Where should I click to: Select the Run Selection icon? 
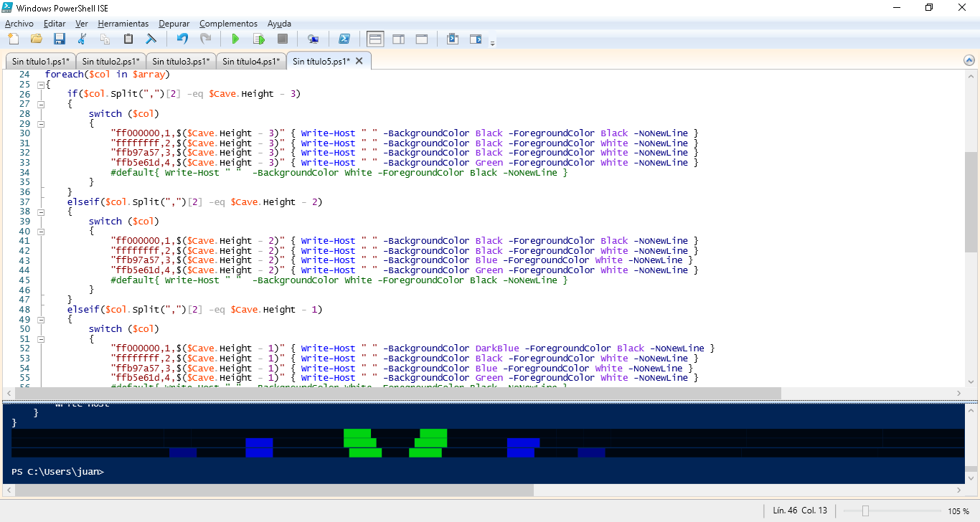click(x=259, y=39)
